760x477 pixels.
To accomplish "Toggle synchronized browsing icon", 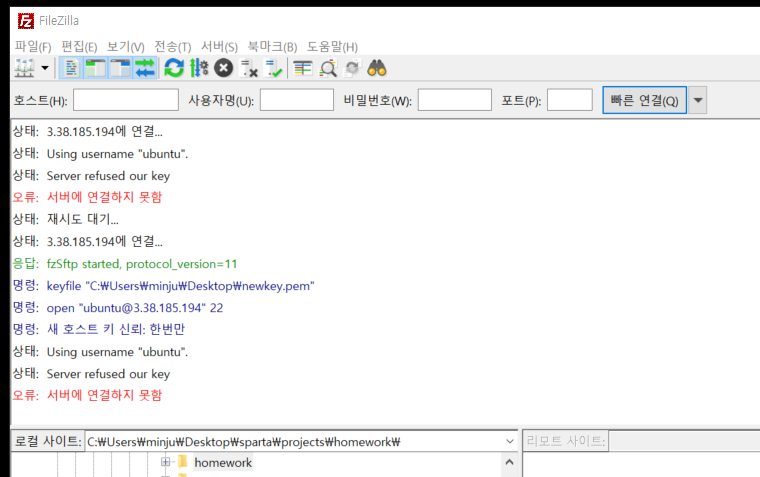I will (352, 68).
